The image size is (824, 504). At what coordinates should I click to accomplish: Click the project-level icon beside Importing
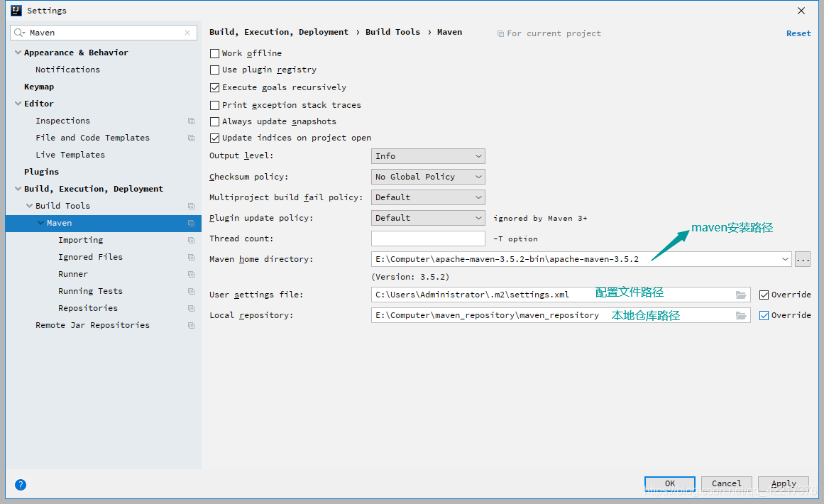(192, 240)
